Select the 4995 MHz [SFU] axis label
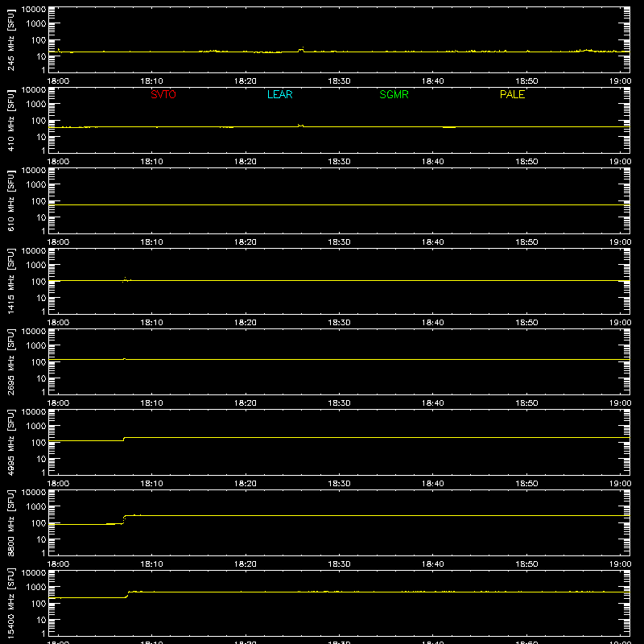644x644 pixels. 11,442
